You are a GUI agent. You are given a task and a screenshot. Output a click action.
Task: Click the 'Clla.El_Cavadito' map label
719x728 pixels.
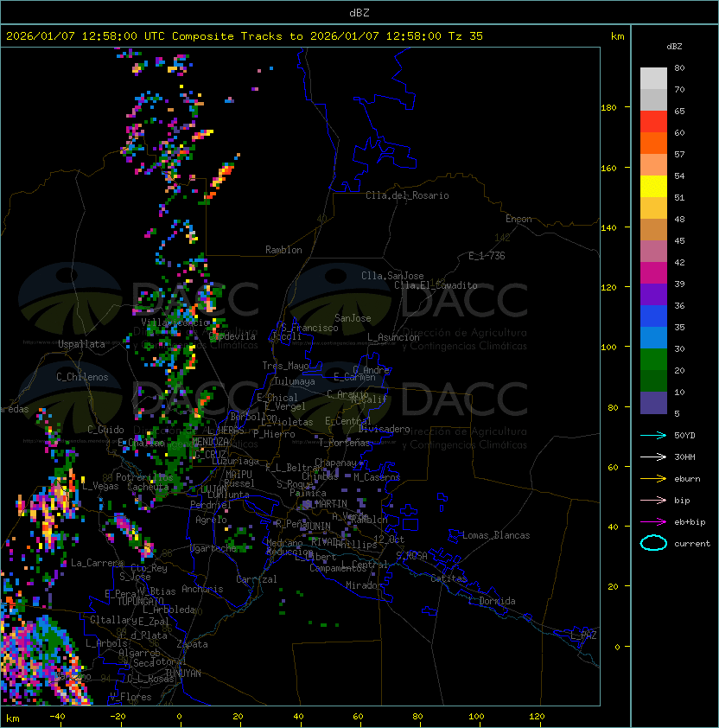[436, 285]
